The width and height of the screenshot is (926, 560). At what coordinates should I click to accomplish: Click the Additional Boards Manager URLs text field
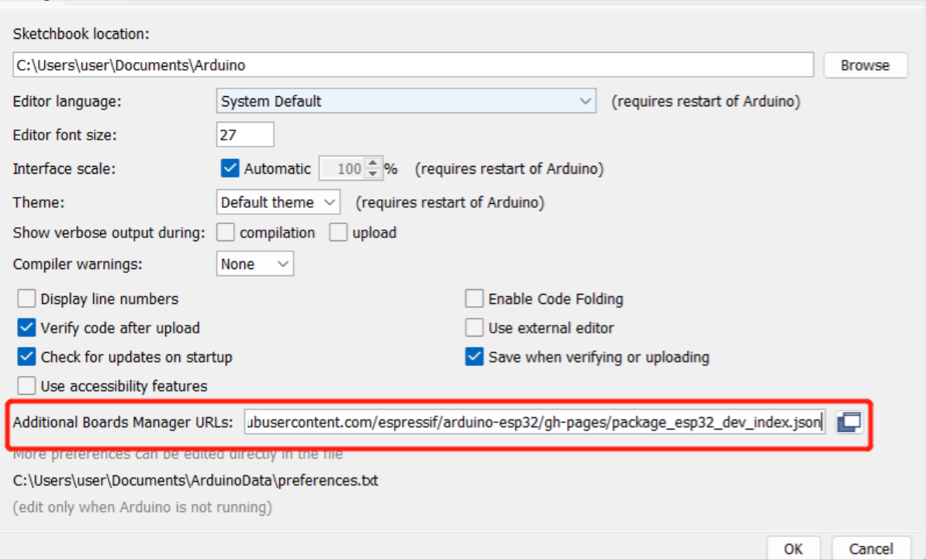pos(535,422)
